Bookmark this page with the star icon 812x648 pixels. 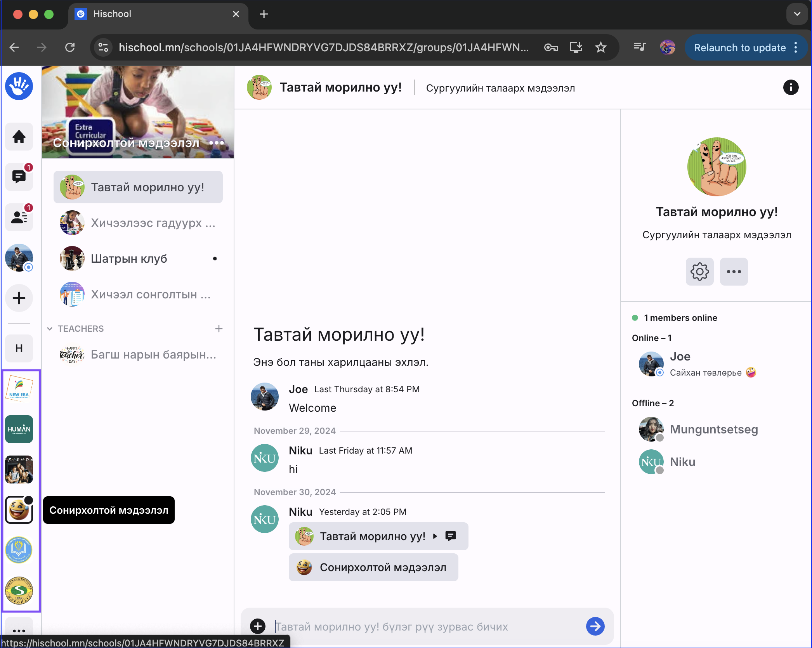point(600,47)
